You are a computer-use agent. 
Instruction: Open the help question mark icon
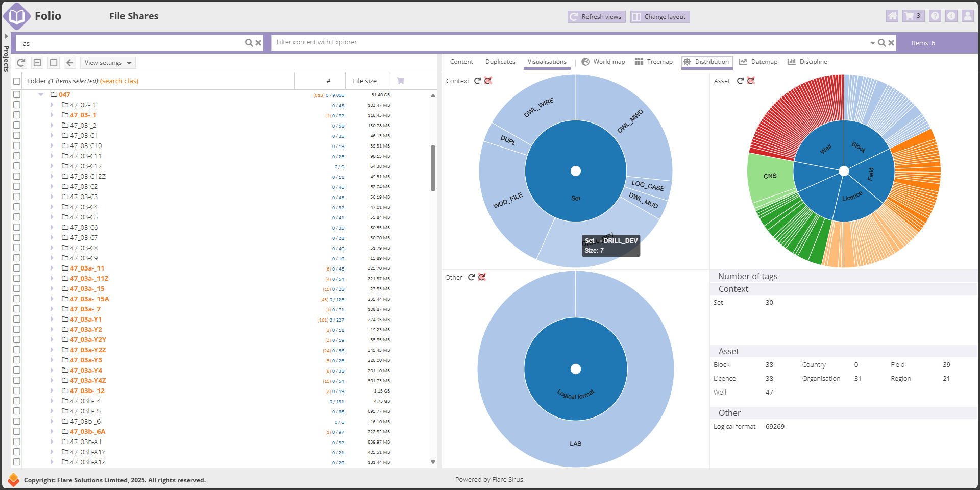coord(935,16)
